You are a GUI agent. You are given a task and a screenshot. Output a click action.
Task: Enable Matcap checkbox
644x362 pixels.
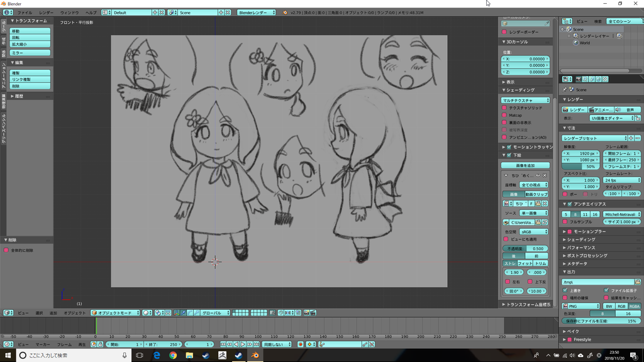click(x=504, y=116)
